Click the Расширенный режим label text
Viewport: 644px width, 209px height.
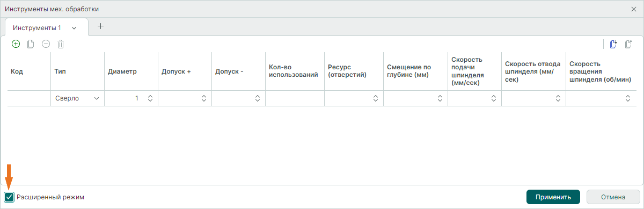(50, 197)
